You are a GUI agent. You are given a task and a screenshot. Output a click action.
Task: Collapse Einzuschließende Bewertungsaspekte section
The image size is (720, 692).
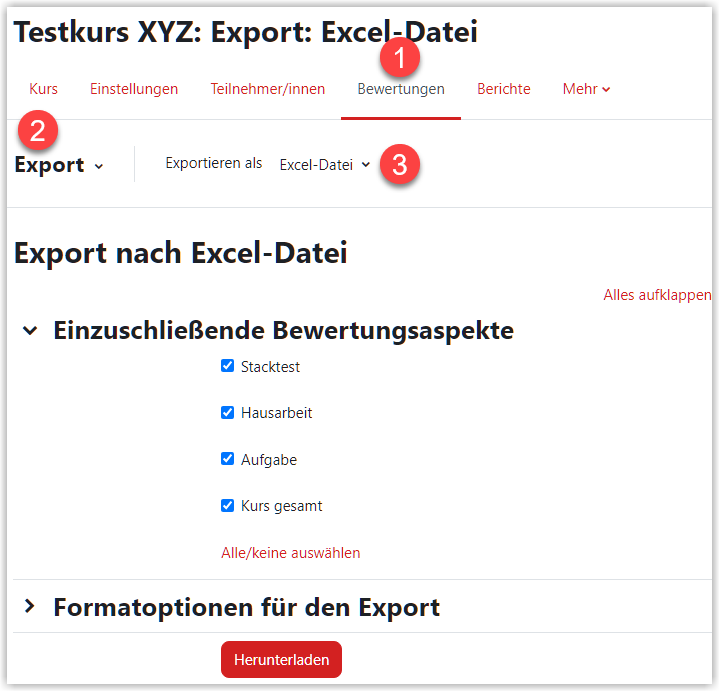click(x=30, y=330)
